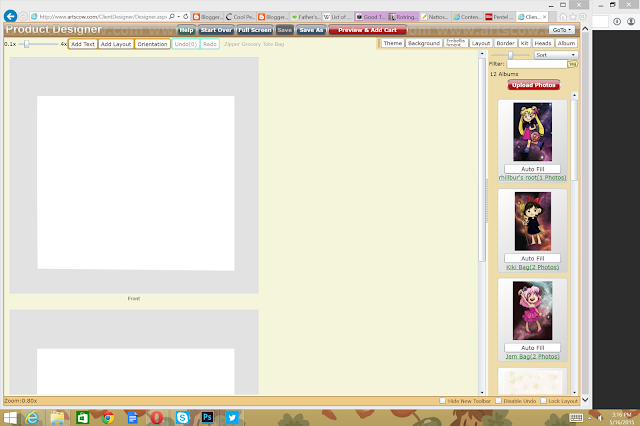Switch to the Embellishment tab

(x=456, y=43)
